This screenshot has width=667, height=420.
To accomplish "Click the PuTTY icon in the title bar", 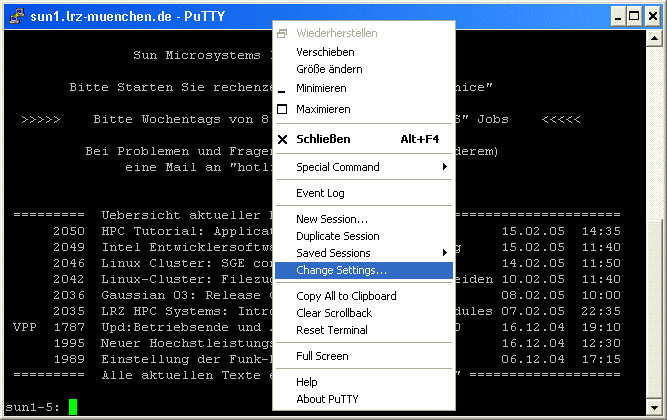I will (17, 16).
